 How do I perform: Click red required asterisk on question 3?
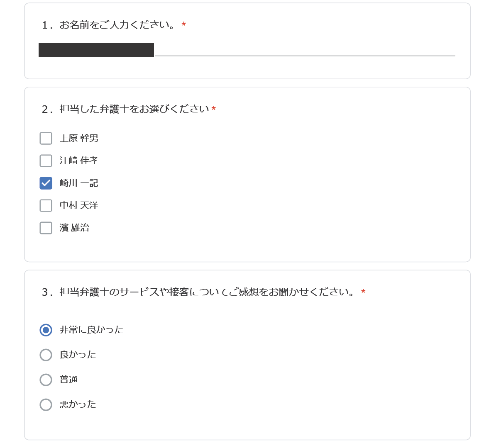pos(363,292)
